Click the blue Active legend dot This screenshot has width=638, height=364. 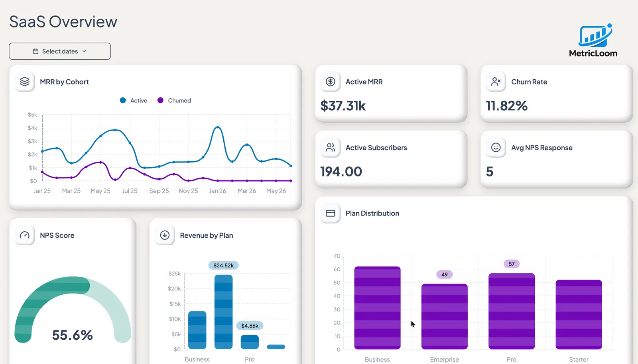point(123,100)
